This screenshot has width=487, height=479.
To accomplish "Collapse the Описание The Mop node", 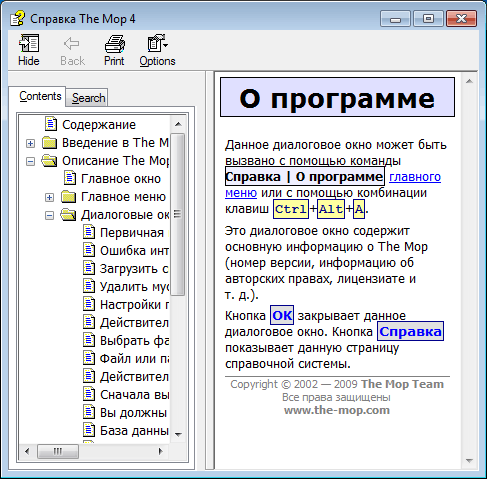I will 30,162.
